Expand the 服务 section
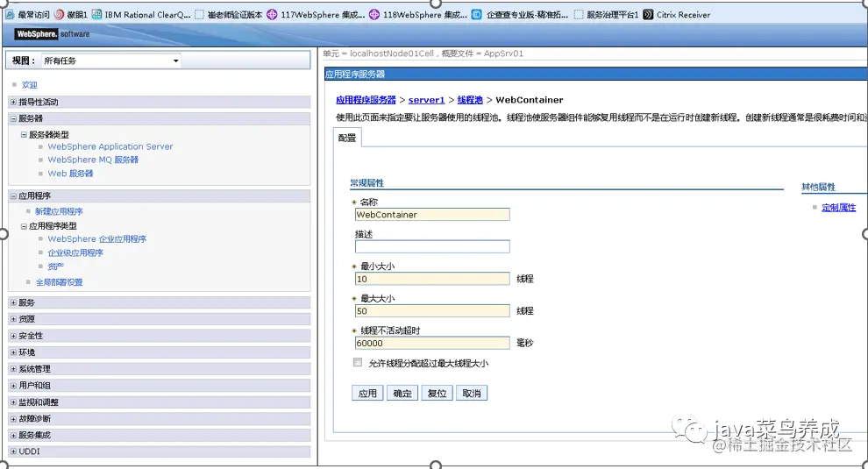The height and width of the screenshot is (469, 868). [x=14, y=303]
